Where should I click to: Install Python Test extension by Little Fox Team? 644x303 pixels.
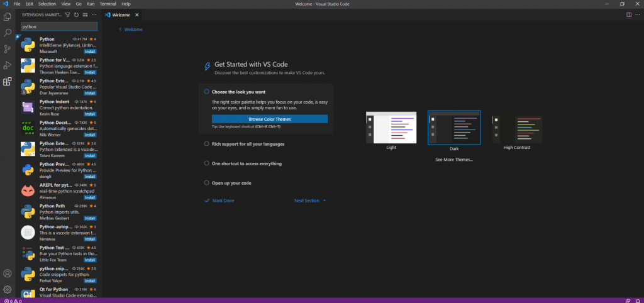click(x=91, y=260)
